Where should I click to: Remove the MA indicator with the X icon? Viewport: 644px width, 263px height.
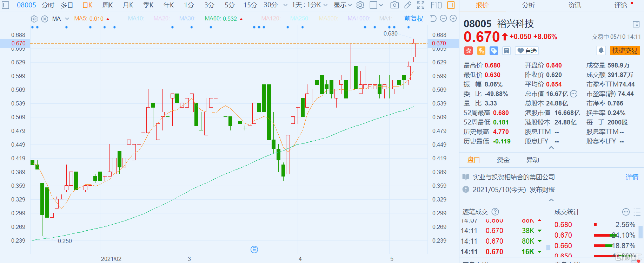45,19
